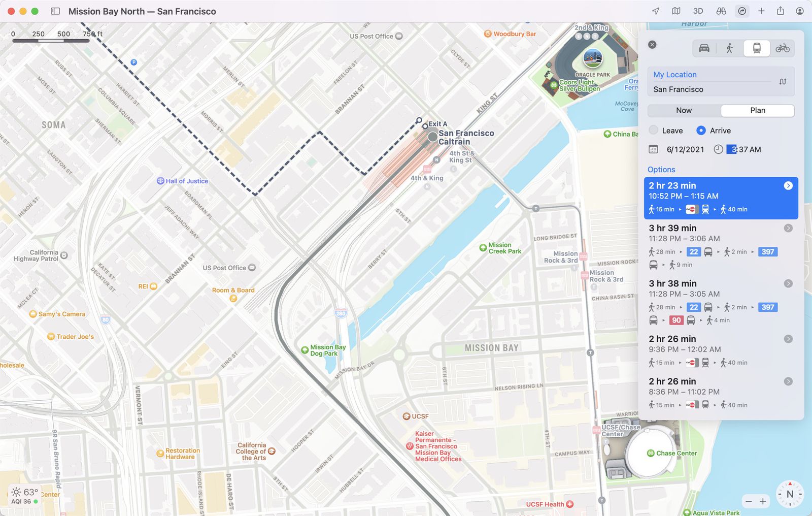
Task: Open the Look Around binoculars tool
Action: tap(720, 11)
